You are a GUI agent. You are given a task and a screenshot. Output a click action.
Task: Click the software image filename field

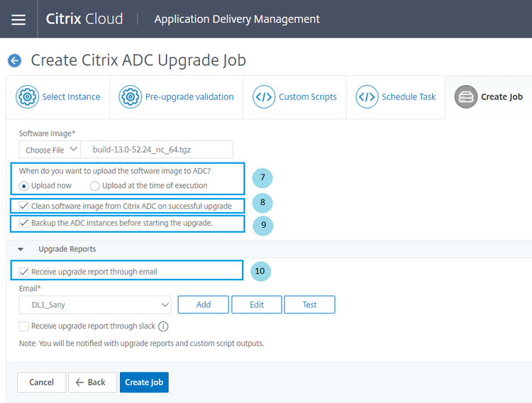157,150
